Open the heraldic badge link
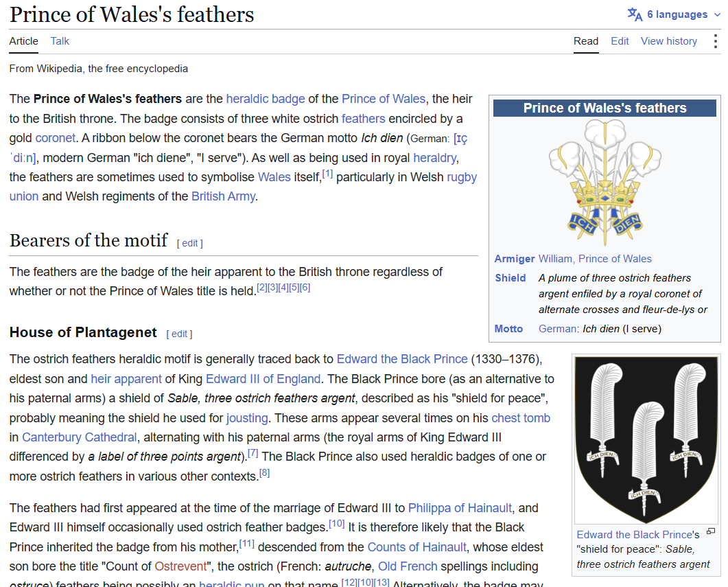Image resolution: width=728 pixels, height=587 pixels. 266,99
